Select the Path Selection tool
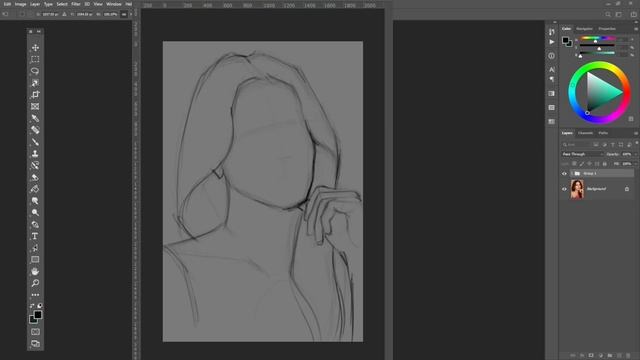Screen dimensions: 640x360 tap(35, 248)
